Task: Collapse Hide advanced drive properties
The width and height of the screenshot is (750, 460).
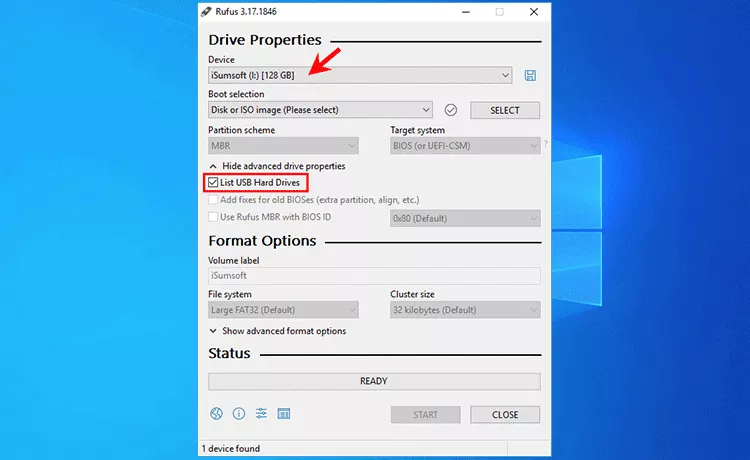Action: pyautogui.click(x=277, y=166)
